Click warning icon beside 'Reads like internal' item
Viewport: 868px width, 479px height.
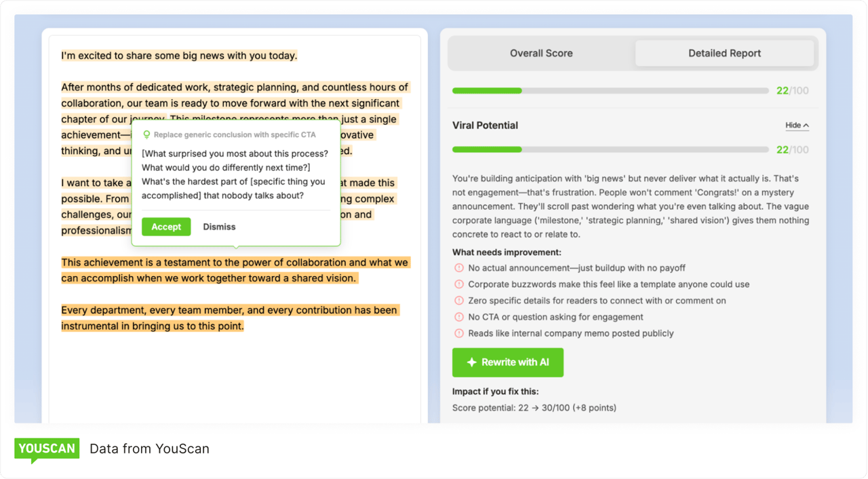pyautogui.click(x=459, y=333)
